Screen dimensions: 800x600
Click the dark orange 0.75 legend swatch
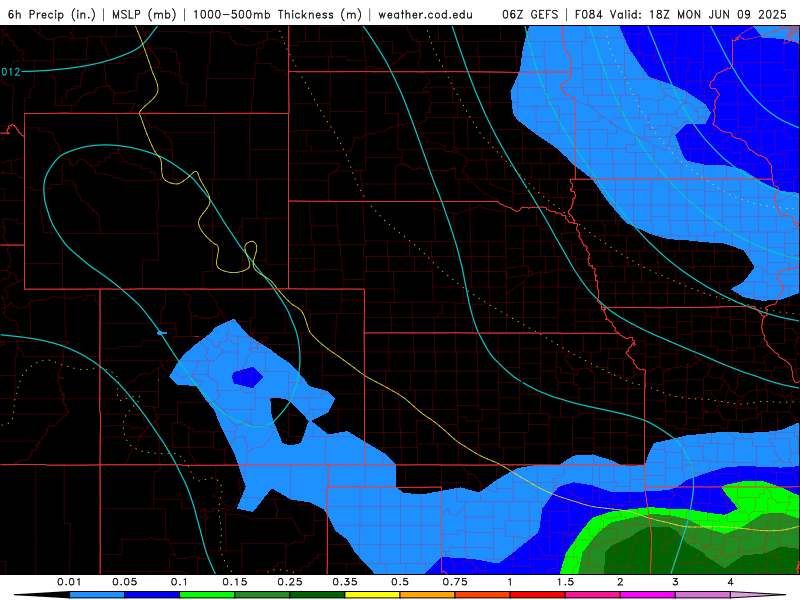tap(483, 595)
